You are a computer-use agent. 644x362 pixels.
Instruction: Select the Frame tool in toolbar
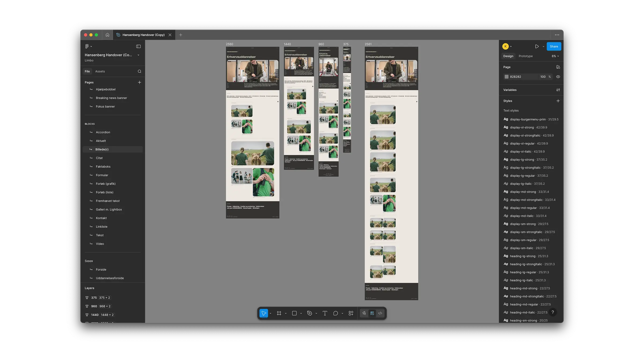pos(279,313)
